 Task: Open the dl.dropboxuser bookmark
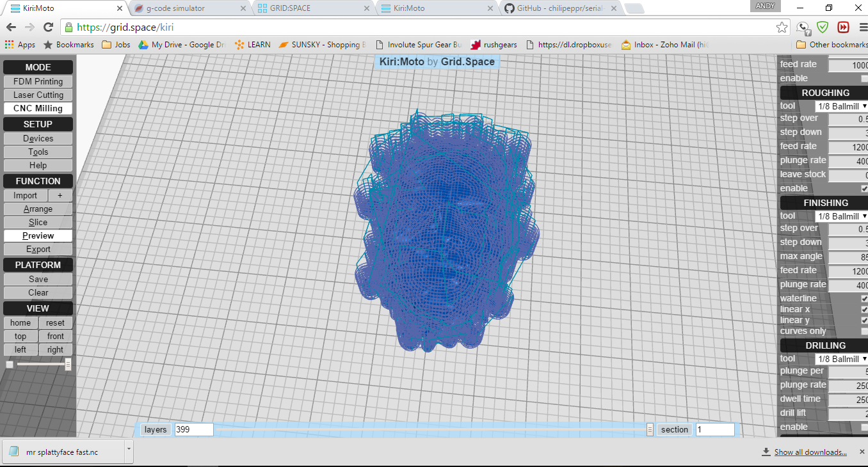(569, 45)
